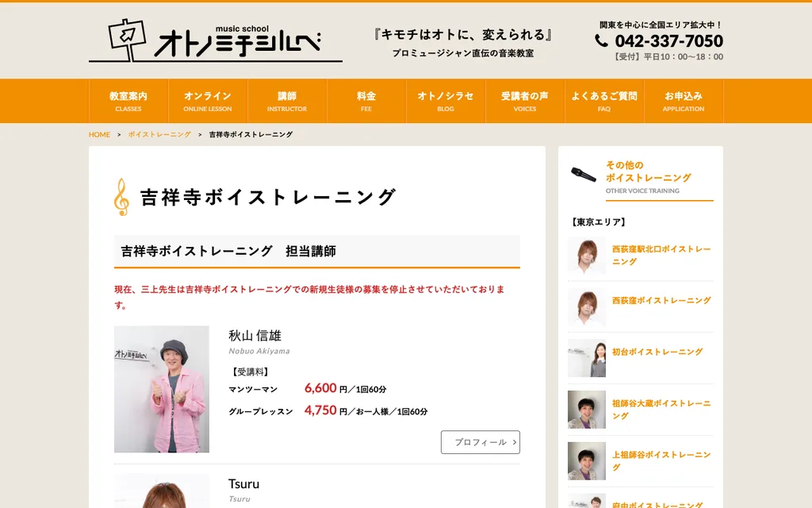The height and width of the screenshot is (508, 812).
Task: Open 初台ボイストレーニング sidebar link
Action: pos(657,352)
